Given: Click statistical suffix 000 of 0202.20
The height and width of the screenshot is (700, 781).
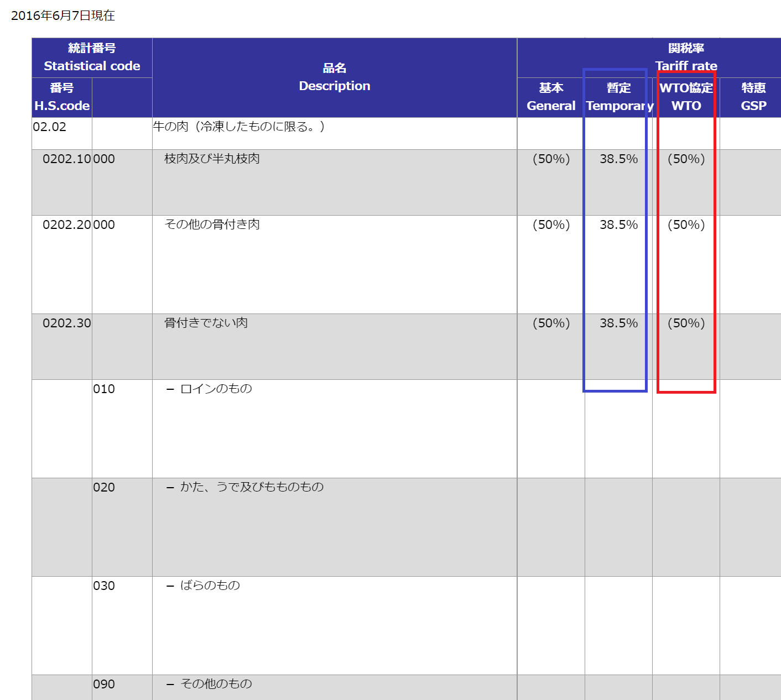Looking at the screenshot, I should [104, 224].
